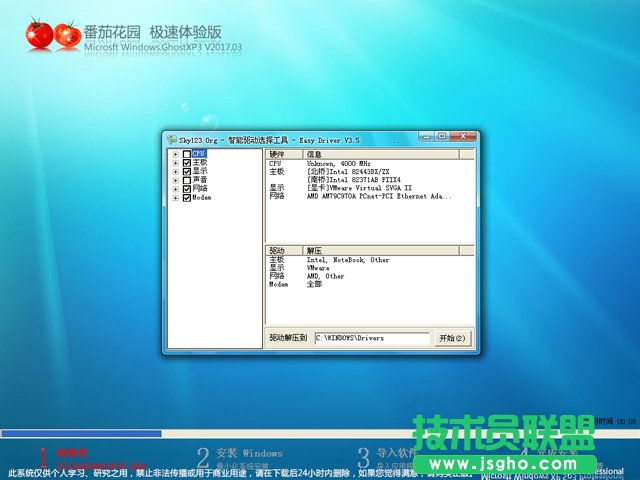The height and width of the screenshot is (480, 640).
Task: Click the 解压 column header
Action: [x=381, y=251]
